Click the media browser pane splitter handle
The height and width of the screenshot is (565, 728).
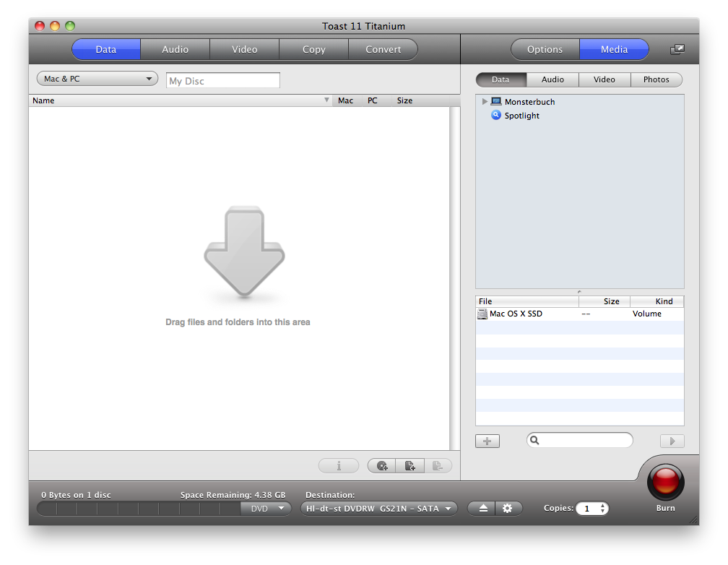579,292
